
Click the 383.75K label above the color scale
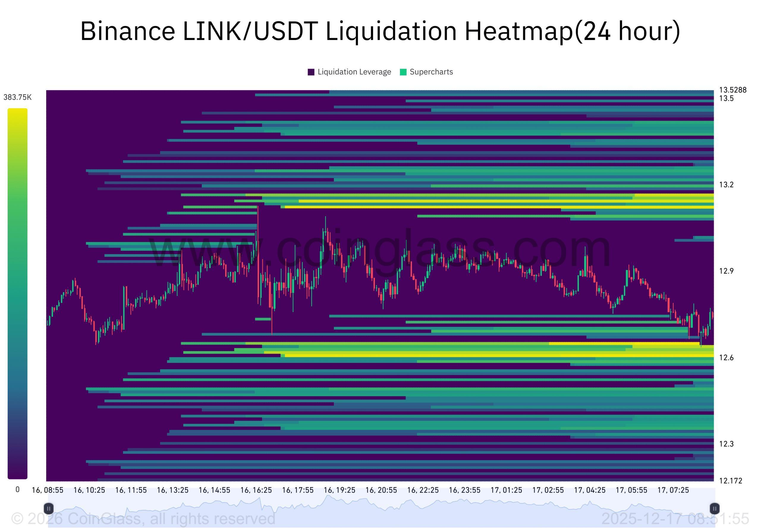pyautogui.click(x=17, y=97)
